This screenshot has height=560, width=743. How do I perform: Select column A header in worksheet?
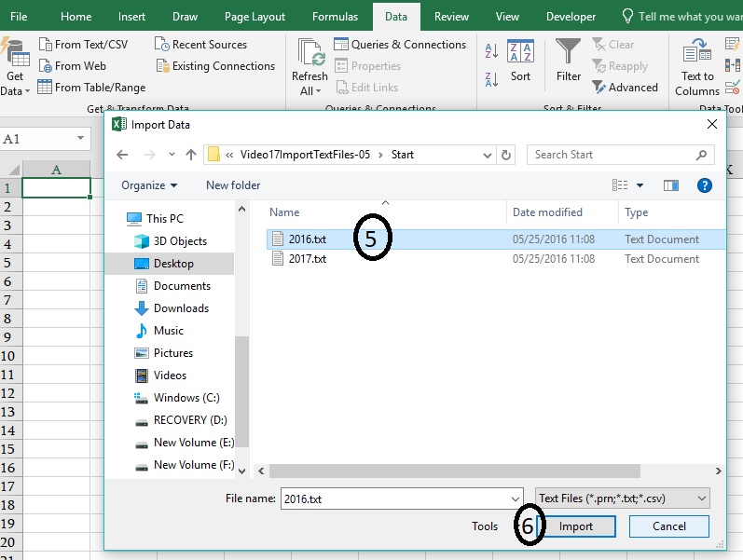coord(56,170)
